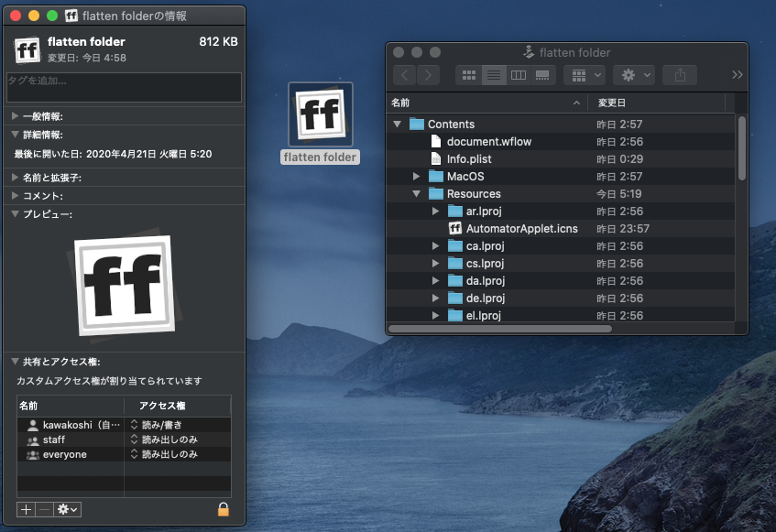Collapse the 共有とアクセス権 section
The height and width of the screenshot is (532, 776).
click(x=15, y=361)
